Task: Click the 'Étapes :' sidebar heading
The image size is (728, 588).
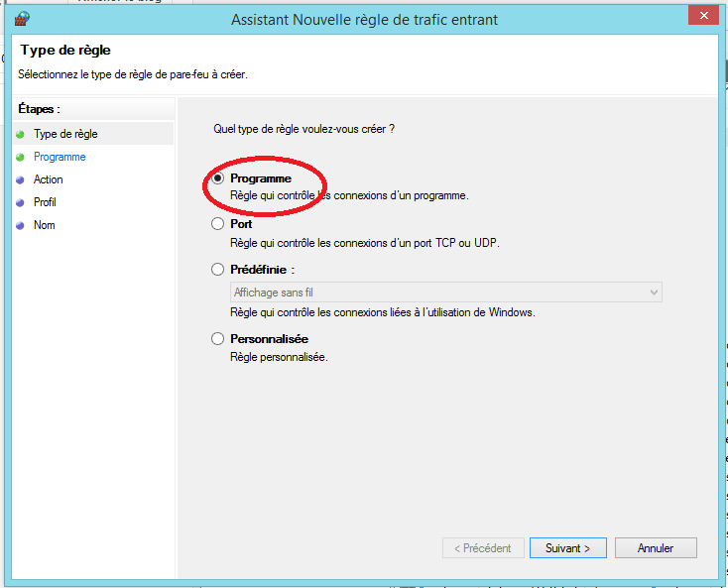Action: pos(39,109)
